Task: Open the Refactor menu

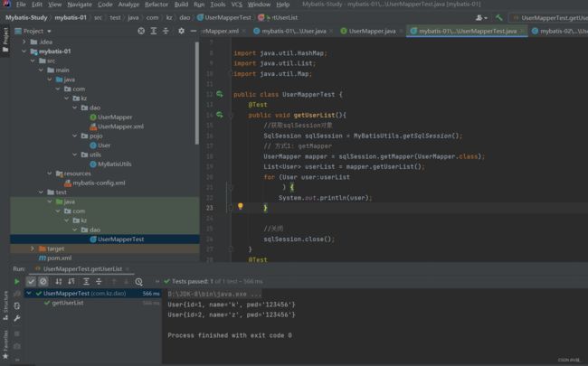Action: click(x=156, y=5)
